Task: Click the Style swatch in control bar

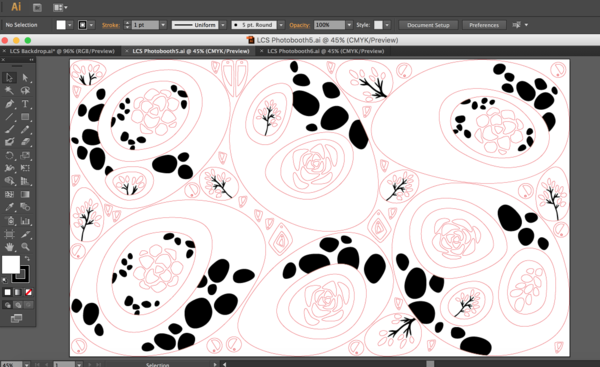Action: 378,25
